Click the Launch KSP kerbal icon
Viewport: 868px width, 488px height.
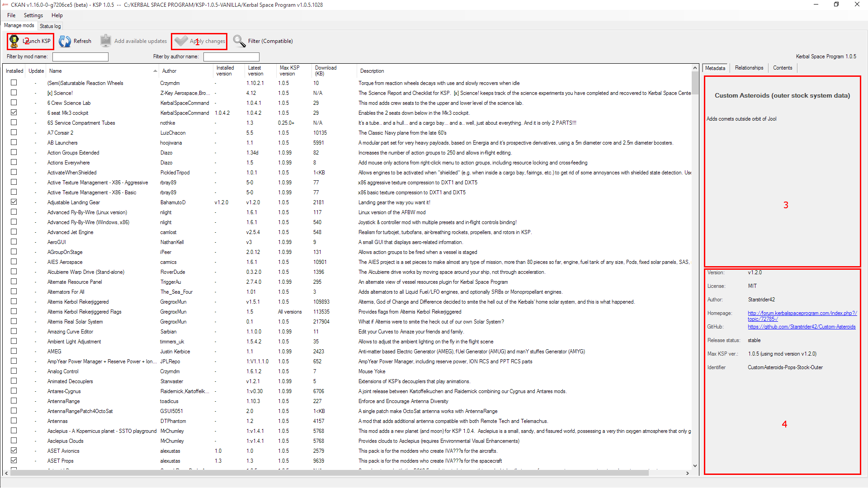tap(14, 41)
